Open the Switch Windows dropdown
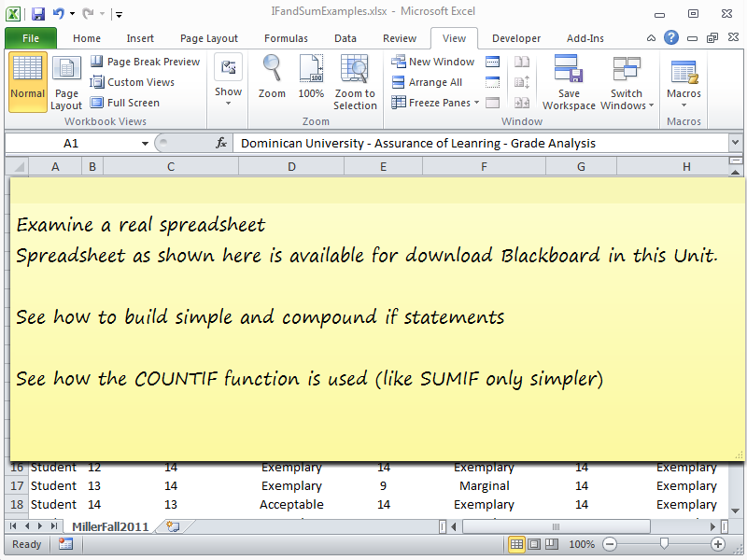This screenshot has height=560, width=747. (627, 82)
